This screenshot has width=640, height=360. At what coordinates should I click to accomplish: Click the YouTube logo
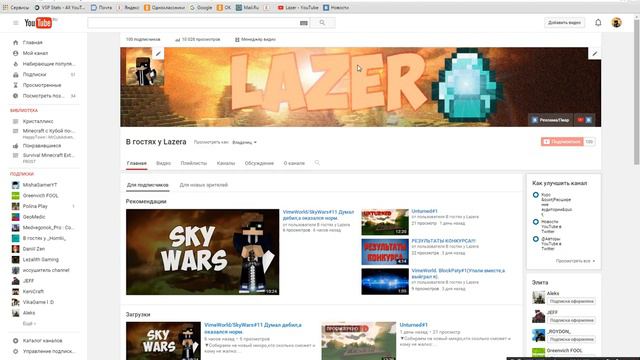coord(39,23)
